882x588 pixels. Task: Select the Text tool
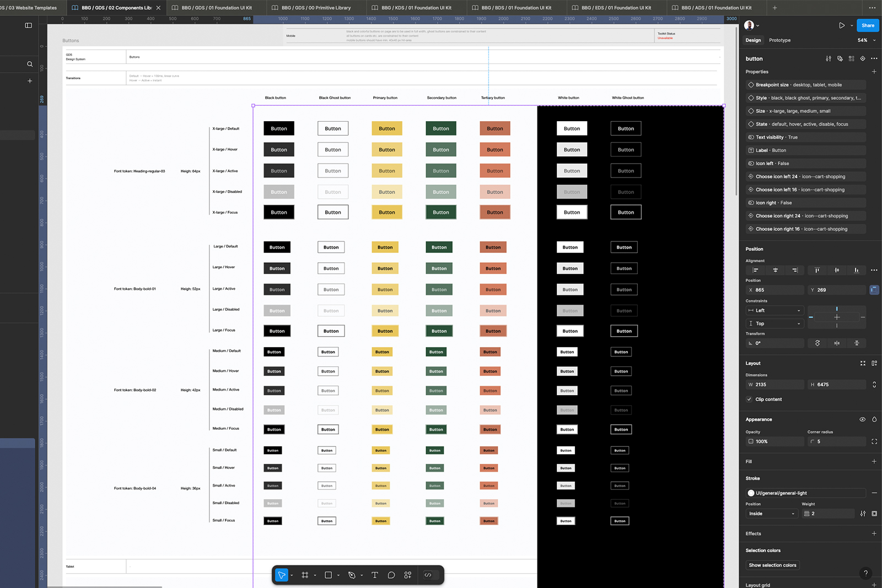pos(375,575)
